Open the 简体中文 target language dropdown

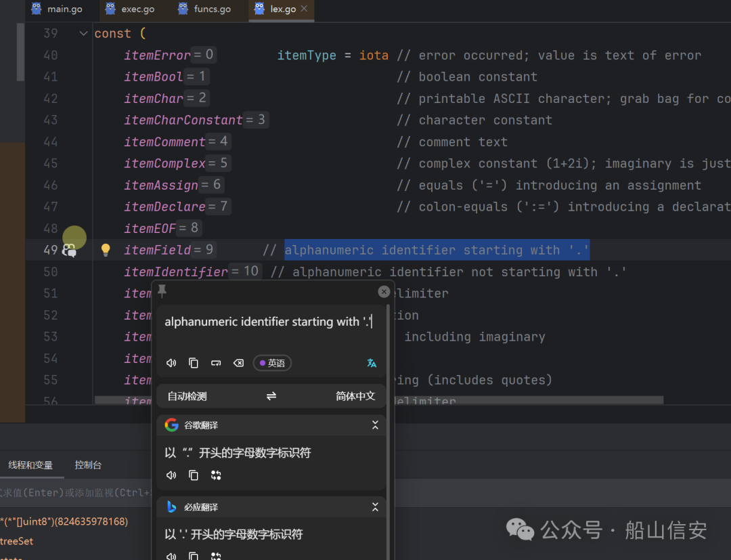[355, 396]
